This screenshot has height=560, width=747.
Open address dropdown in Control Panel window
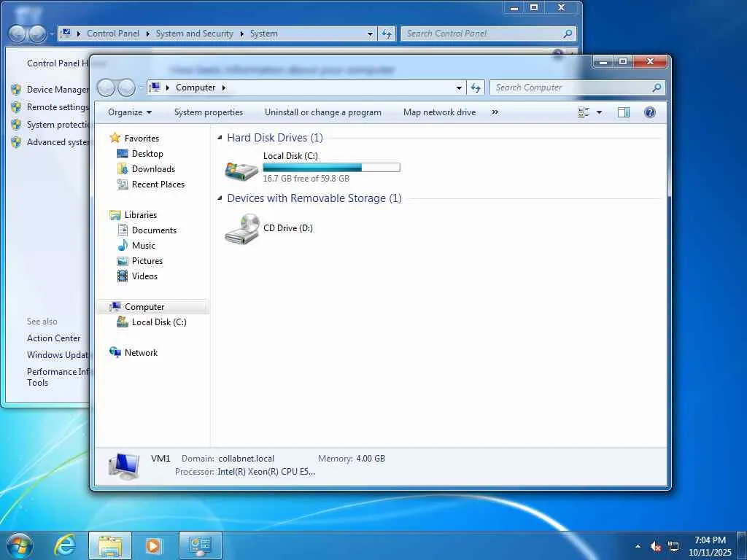coord(370,34)
